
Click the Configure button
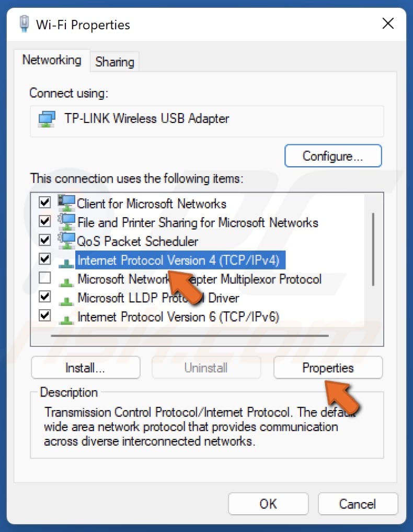click(x=333, y=155)
